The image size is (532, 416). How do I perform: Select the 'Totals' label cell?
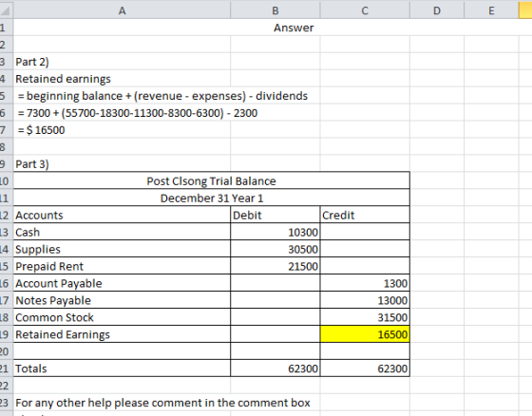[122, 369]
